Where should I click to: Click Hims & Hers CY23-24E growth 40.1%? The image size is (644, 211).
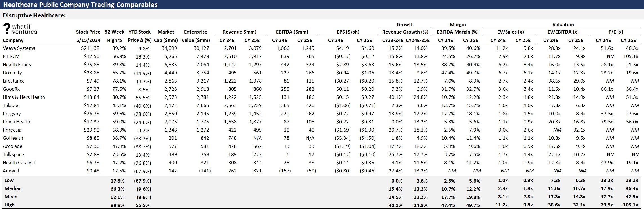tap(395, 97)
